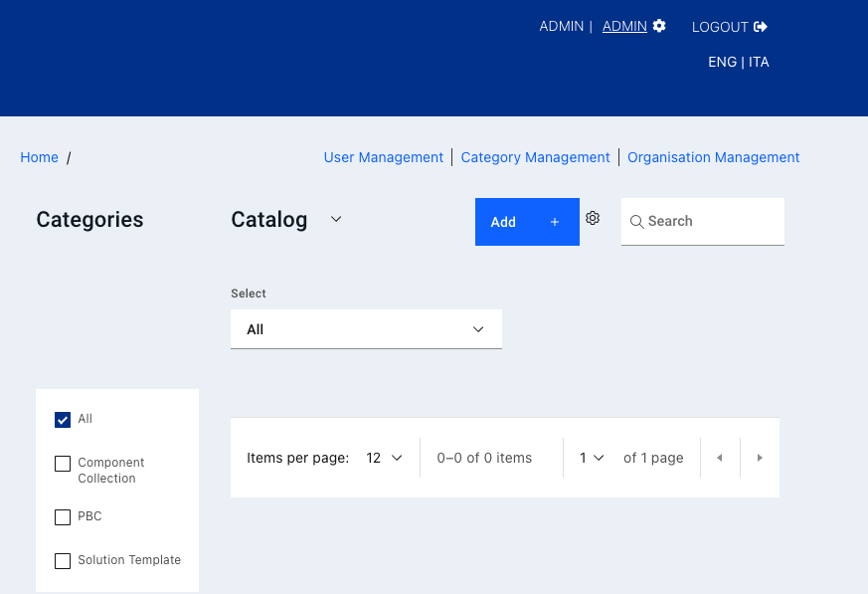868x594 pixels.
Task: Go to next page using the right caret icon
Action: coord(760,457)
